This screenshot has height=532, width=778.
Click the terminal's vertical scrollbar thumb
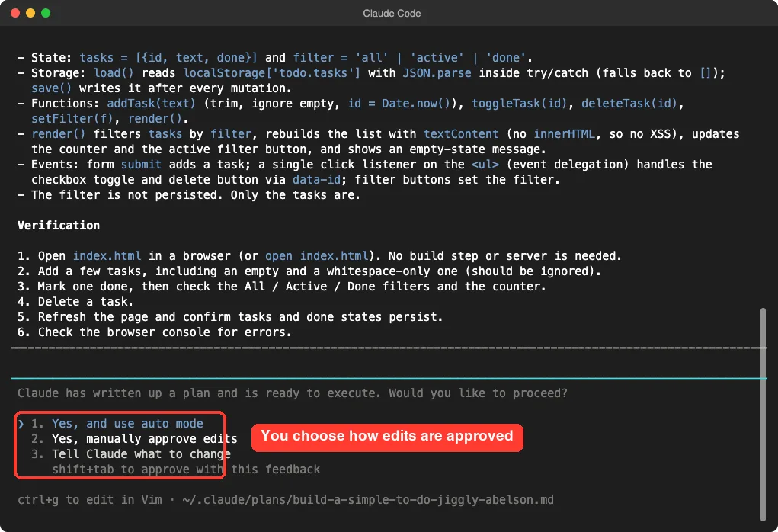[763, 415]
